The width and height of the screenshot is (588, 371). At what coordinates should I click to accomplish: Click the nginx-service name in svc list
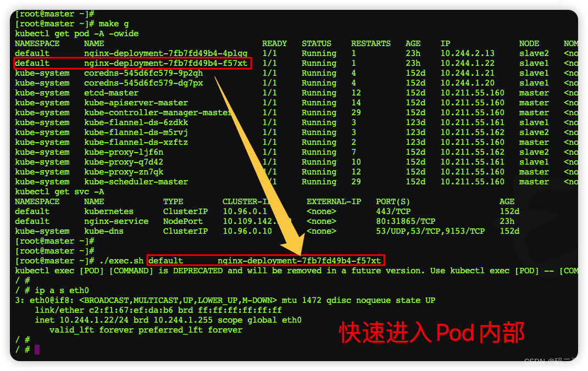pos(117,221)
